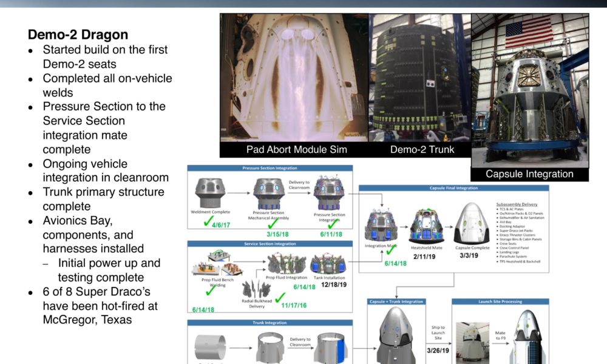Open the Capsule Integration photo with flag

530,90
